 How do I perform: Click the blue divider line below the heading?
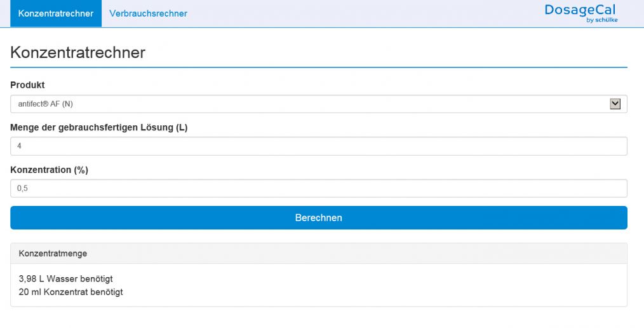pyautogui.click(x=318, y=67)
